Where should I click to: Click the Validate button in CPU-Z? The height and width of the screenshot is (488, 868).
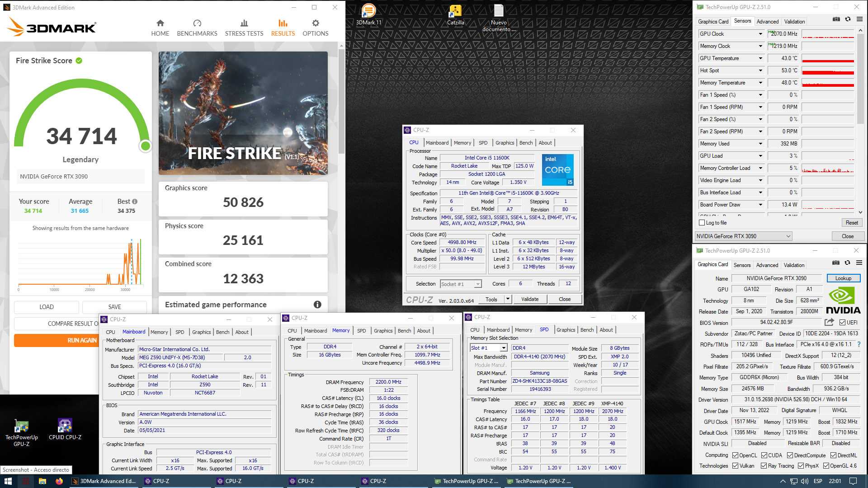(x=530, y=299)
